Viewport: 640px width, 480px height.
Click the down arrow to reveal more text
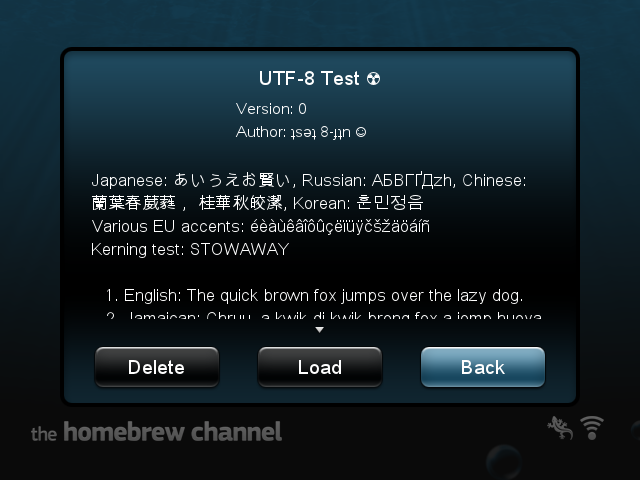tap(320, 329)
